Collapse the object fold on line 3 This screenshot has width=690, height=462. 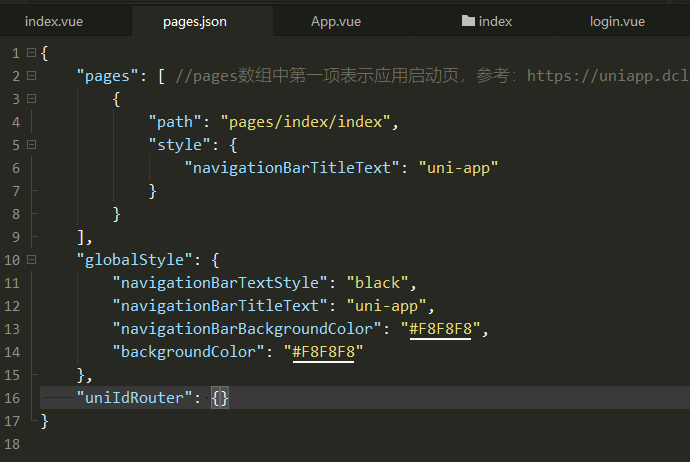tap(31, 99)
